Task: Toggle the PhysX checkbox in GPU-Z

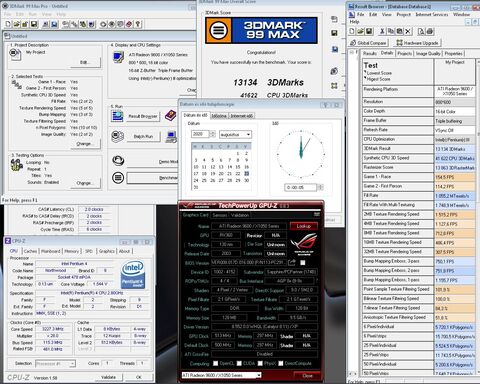Action: (x=260, y=363)
